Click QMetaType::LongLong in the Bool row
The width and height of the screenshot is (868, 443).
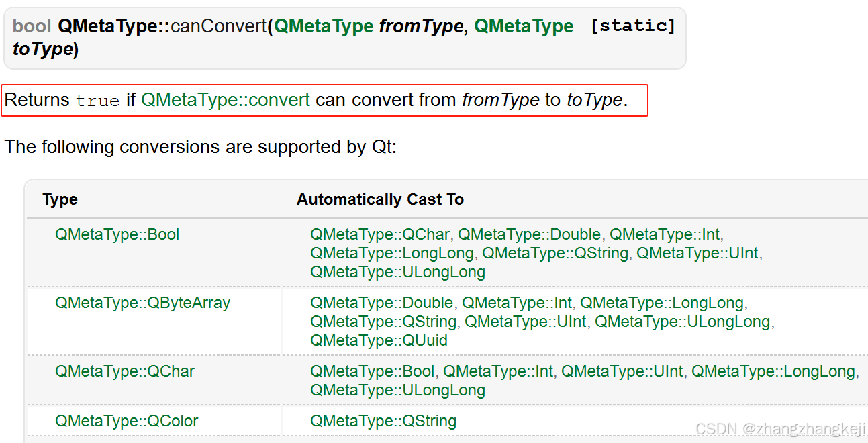click(x=392, y=253)
